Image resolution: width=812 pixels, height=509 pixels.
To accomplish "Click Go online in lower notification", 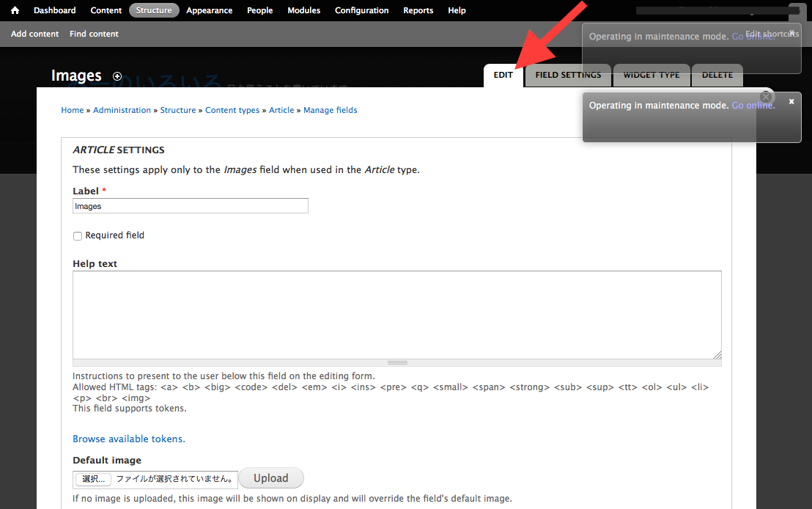I will click(x=753, y=105).
